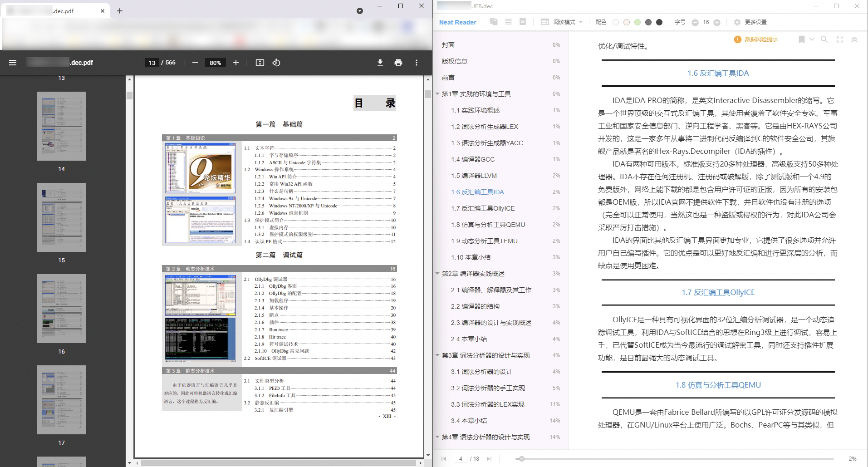This screenshot has height=467, width=868.
Task: Click the Neat Reader library icon
Action: click(494, 22)
